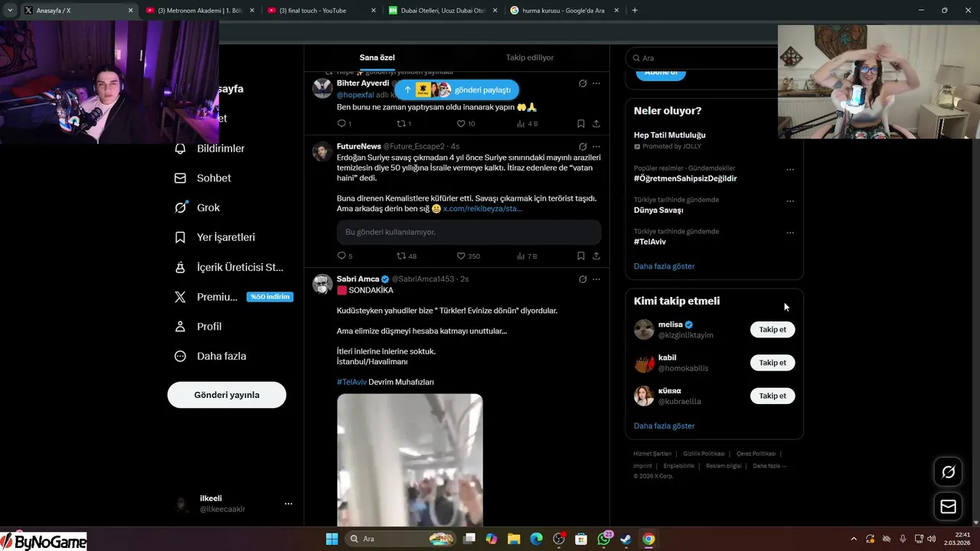Share Bihter Ayverdi's post
This screenshot has height=551, width=980.
tap(596, 123)
